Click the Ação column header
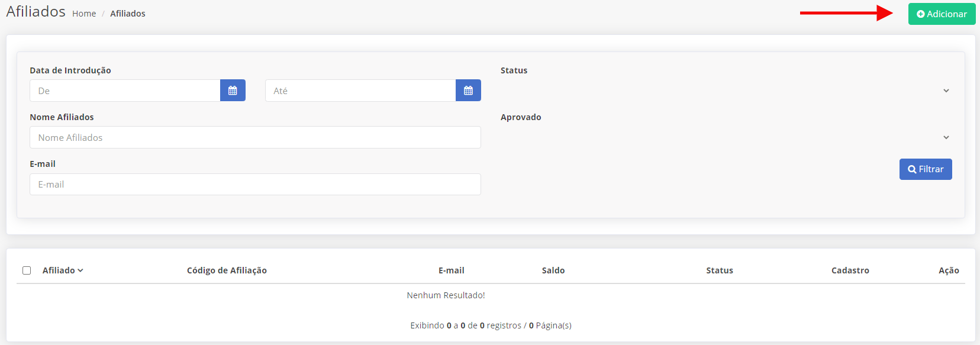Screen dimensions: 980x345 [949, 270]
